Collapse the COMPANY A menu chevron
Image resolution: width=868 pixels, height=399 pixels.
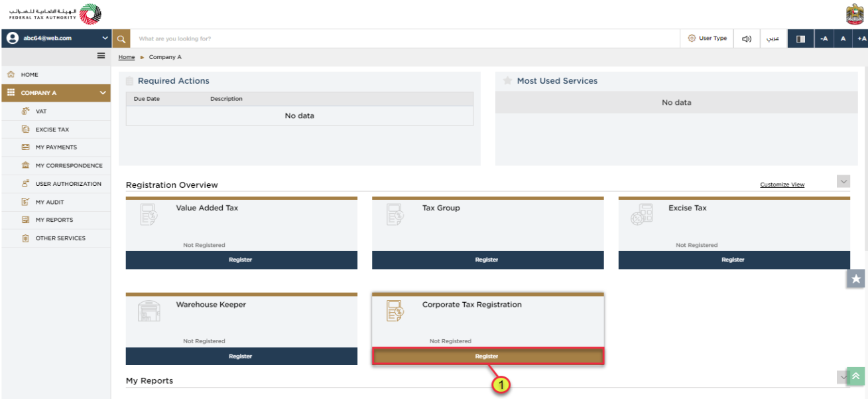(103, 93)
